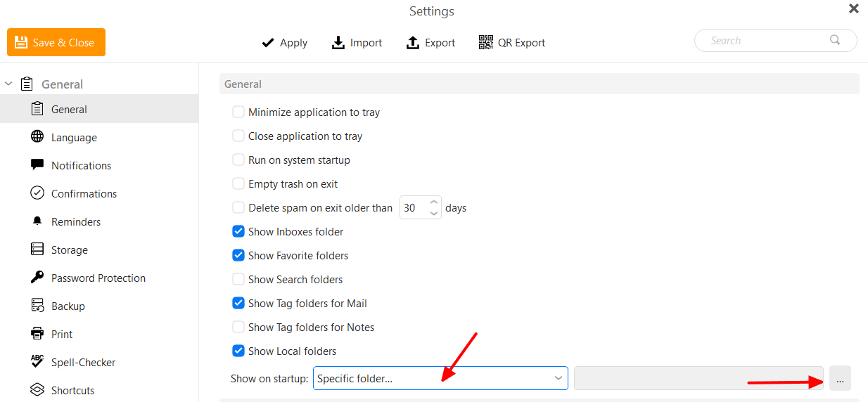
Task: Click the browse folder ellipsis button
Action: pos(840,378)
